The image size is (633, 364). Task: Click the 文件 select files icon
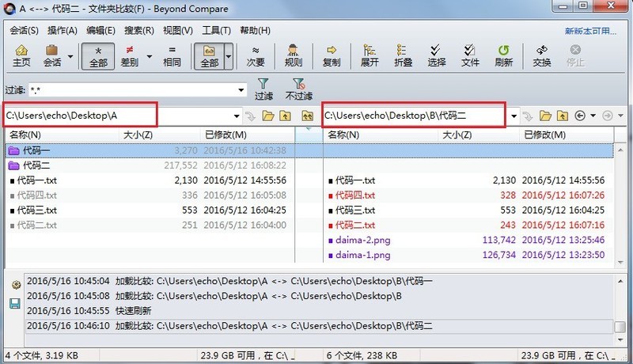pos(470,56)
